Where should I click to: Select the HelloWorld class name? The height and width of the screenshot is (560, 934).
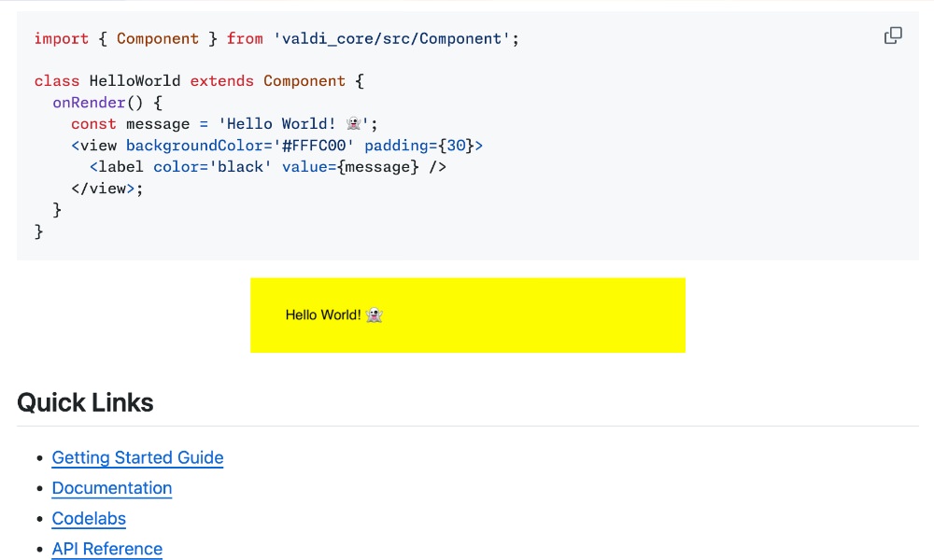point(134,80)
